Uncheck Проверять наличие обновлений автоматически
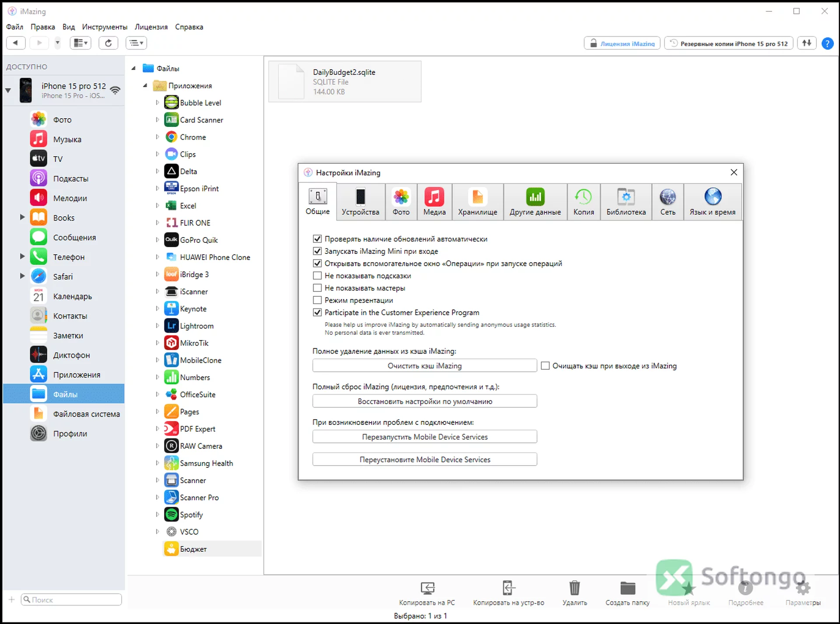The width and height of the screenshot is (840, 624). (317, 239)
